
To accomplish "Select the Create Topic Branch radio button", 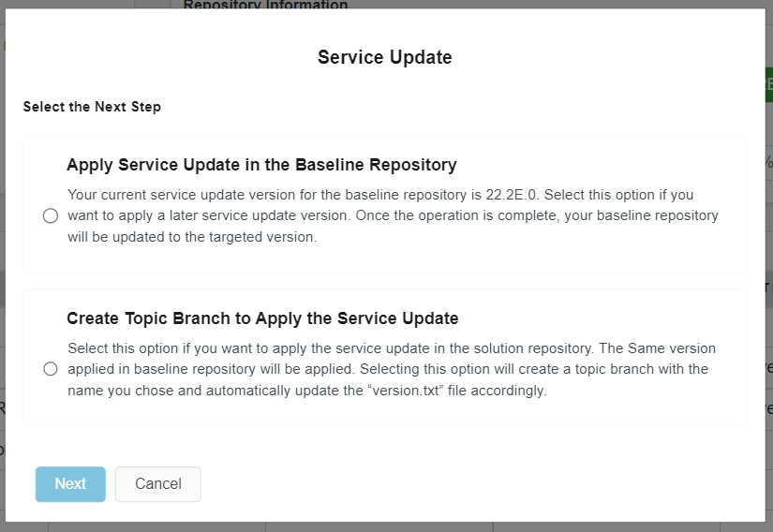I will click(51, 369).
